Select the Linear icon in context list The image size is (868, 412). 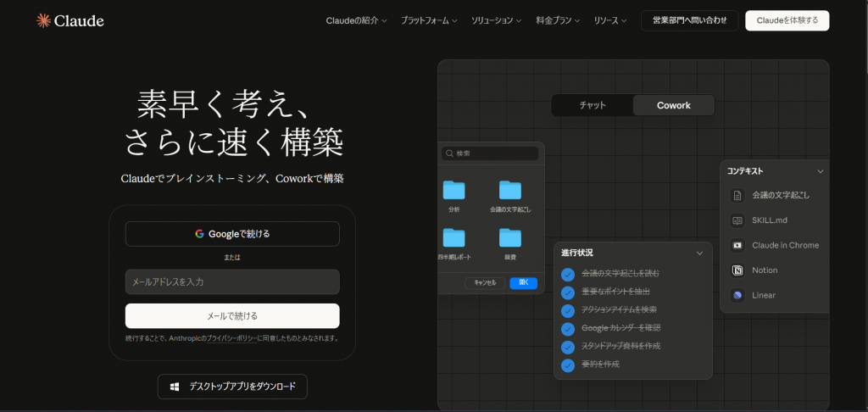point(737,295)
